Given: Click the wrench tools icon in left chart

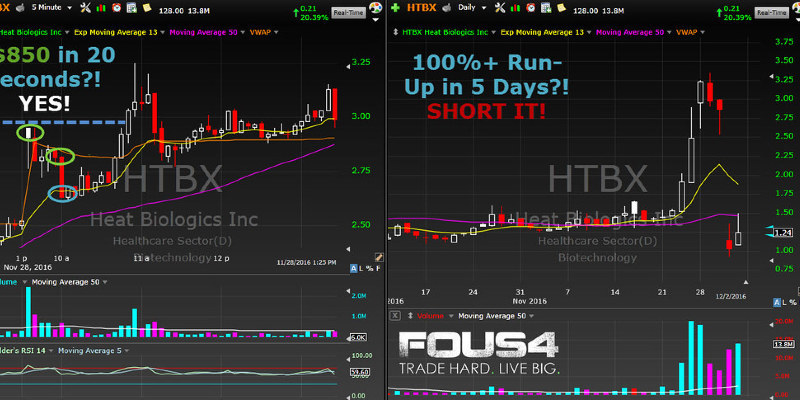Looking at the screenshot, I should tap(84, 8).
